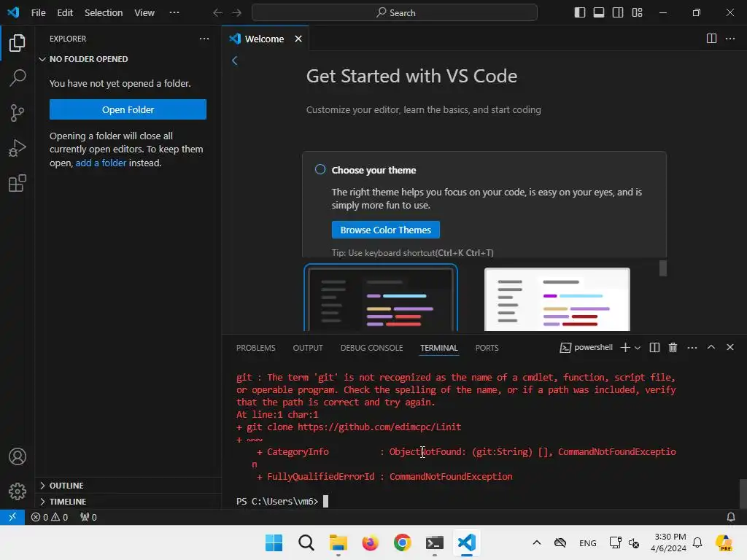Open the customize layout icon
Viewport: 747px width, 560px height.
637,13
